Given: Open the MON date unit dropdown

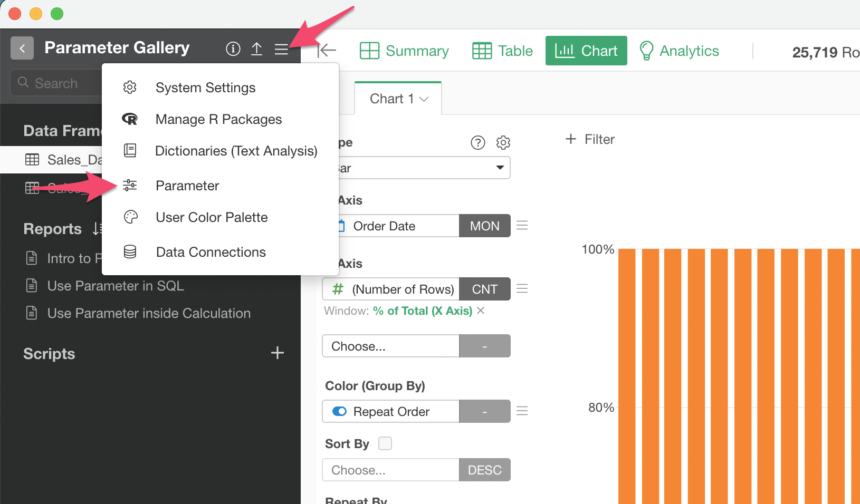Looking at the screenshot, I should [x=484, y=226].
